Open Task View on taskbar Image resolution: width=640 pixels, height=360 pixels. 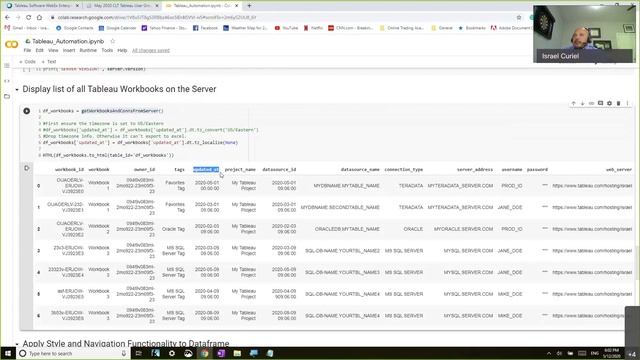tap(138, 353)
